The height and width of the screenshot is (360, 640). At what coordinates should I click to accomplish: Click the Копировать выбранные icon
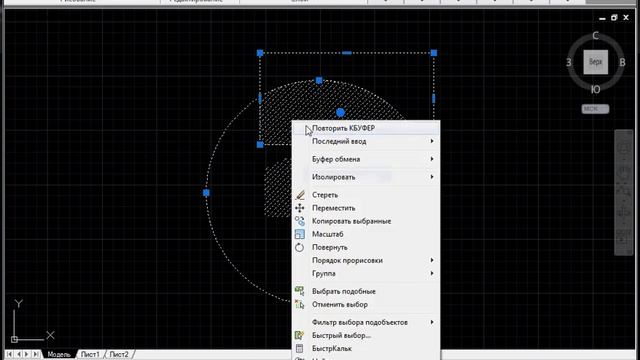click(x=300, y=221)
